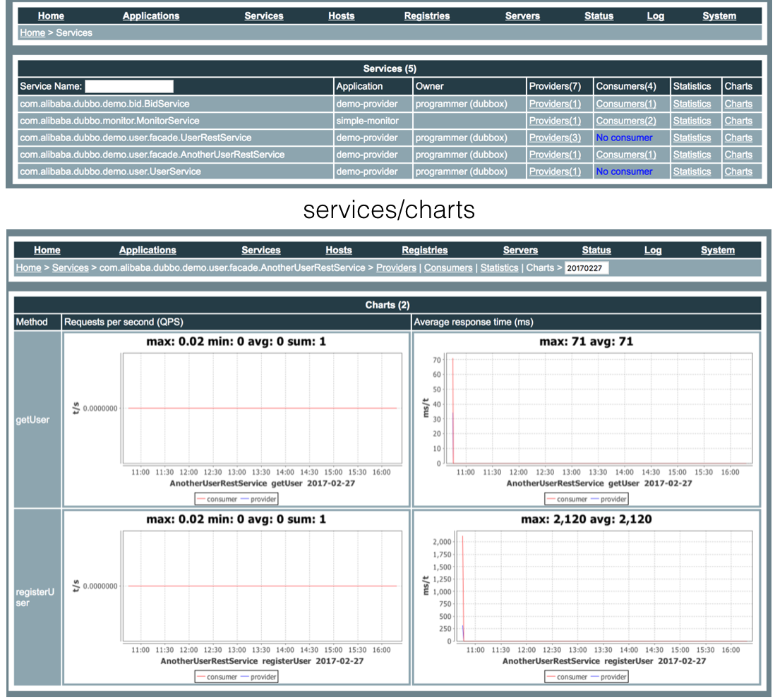775x700 pixels.
Task: Open the Log page in lower navigation bar
Action: [x=653, y=250]
